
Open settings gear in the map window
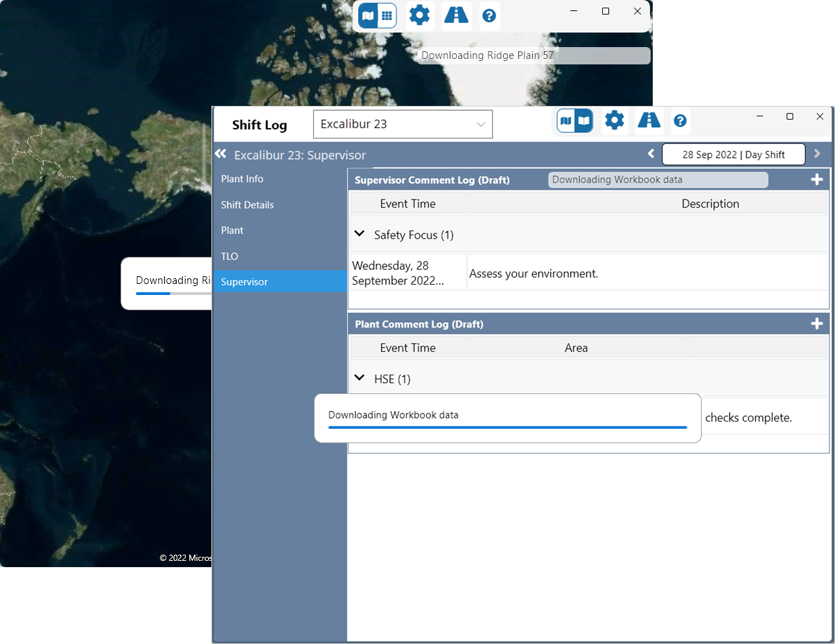(x=419, y=15)
